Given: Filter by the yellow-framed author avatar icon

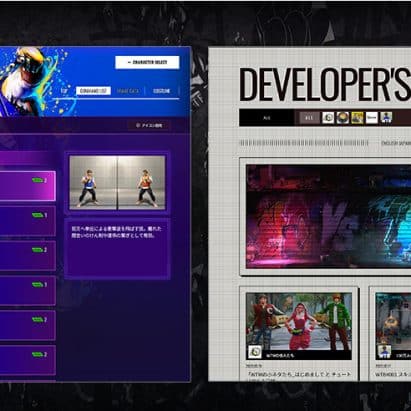Looking at the screenshot, I should pyautogui.click(x=357, y=118).
